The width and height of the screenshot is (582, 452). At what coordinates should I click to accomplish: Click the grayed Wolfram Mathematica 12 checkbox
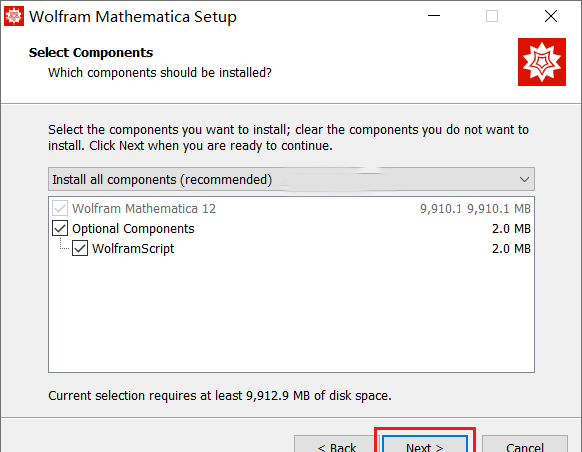pyautogui.click(x=60, y=208)
